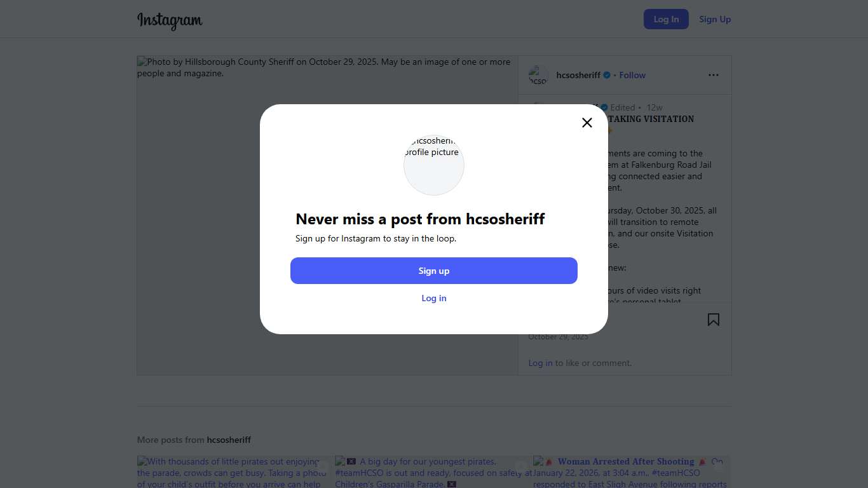
Task: Open hcsosheriff username in post header
Action: (x=578, y=75)
